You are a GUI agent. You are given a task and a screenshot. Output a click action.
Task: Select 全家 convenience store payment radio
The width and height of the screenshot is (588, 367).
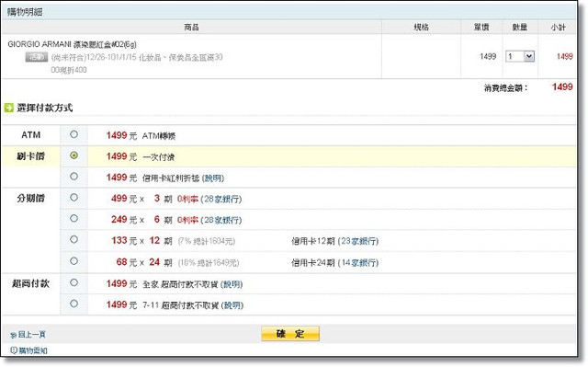73,282
